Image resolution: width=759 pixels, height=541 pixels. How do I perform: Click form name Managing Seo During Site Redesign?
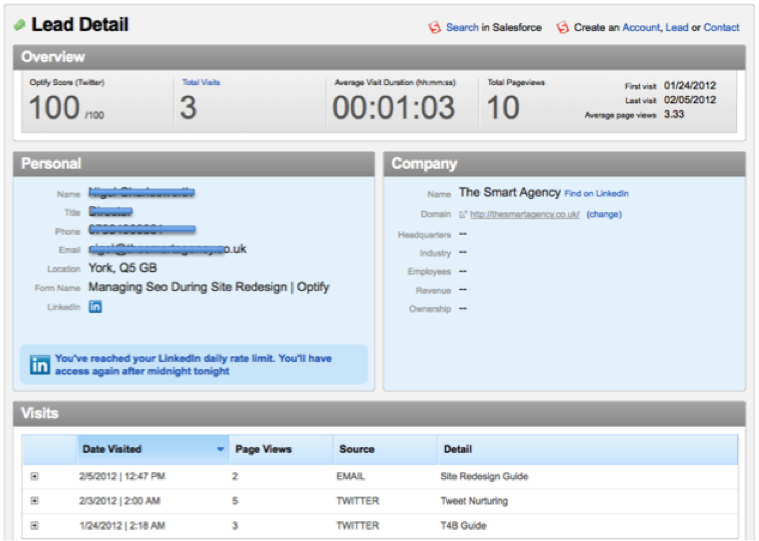(209, 287)
